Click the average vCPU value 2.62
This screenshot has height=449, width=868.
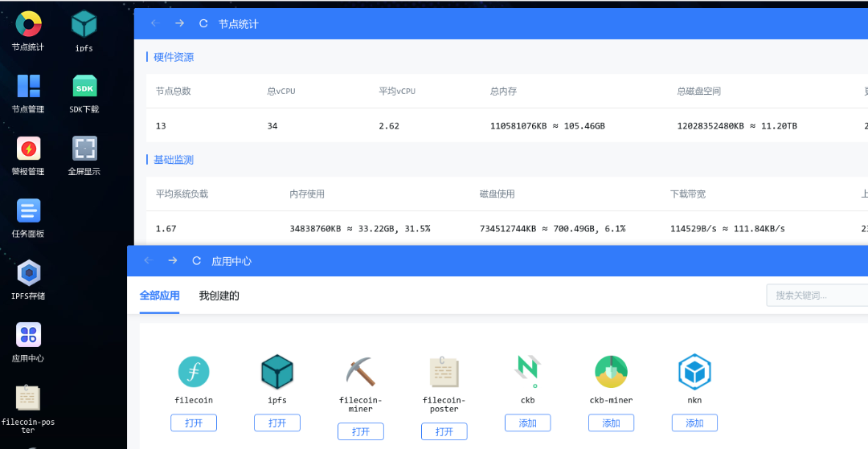point(389,126)
